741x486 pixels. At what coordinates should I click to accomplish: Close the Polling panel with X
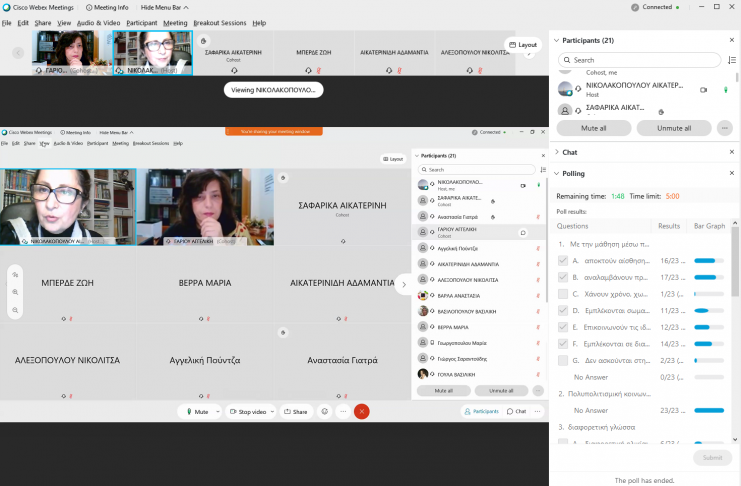click(732, 173)
